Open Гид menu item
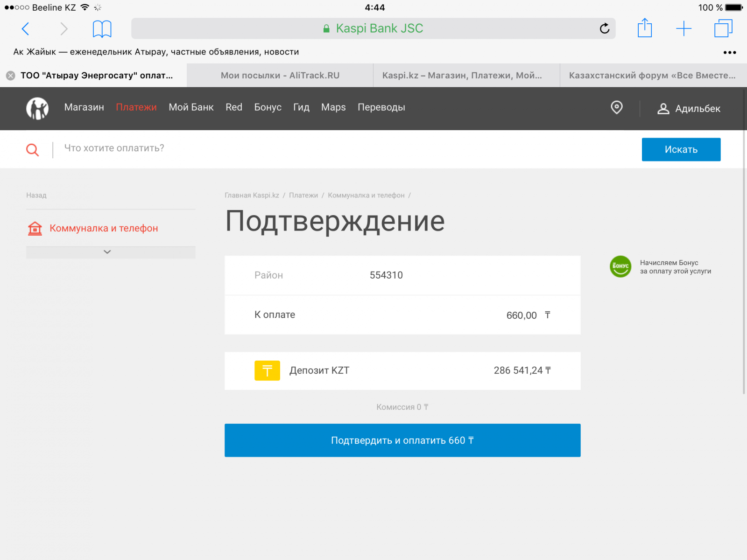 tap(301, 107)
